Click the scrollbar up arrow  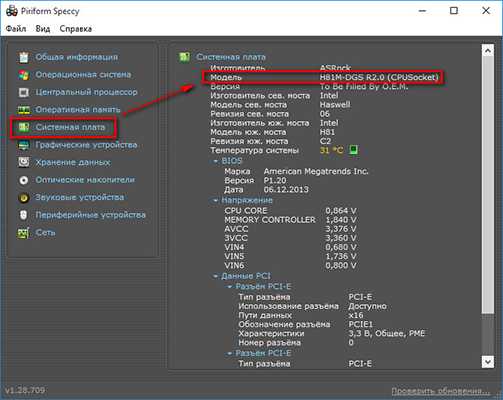[488, 50]
